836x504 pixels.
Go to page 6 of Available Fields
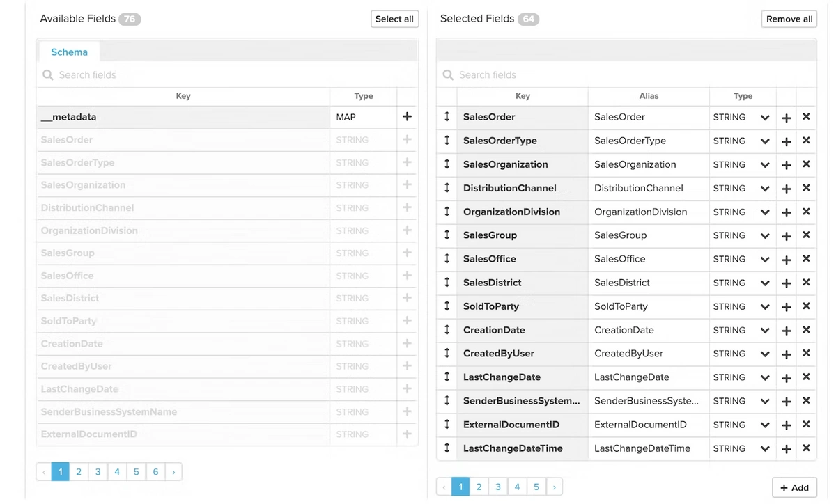[x=155, y=472]
